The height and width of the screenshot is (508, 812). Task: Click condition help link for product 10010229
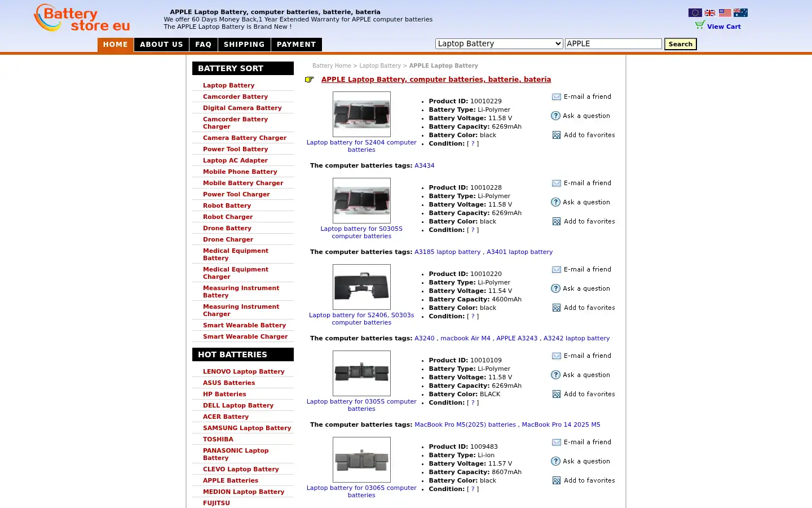473,144
